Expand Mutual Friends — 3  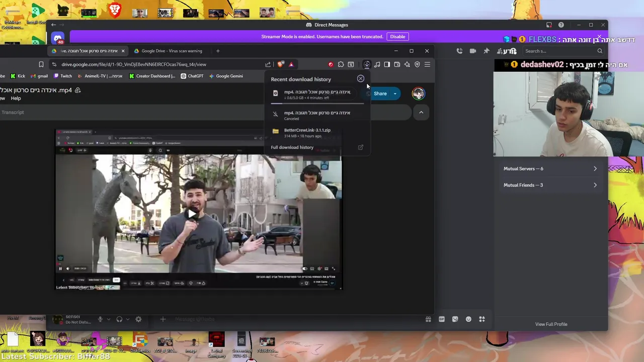tap(550, 185)
